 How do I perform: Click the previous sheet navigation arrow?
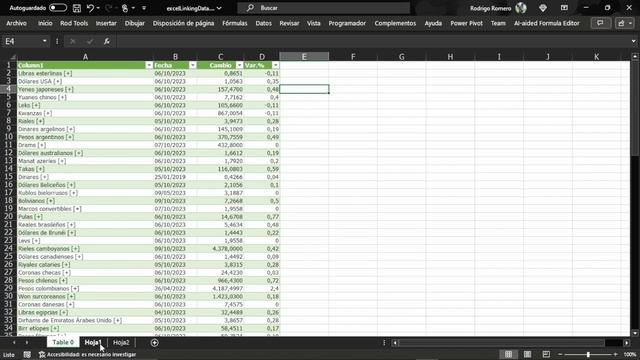[x=14, y=342]
